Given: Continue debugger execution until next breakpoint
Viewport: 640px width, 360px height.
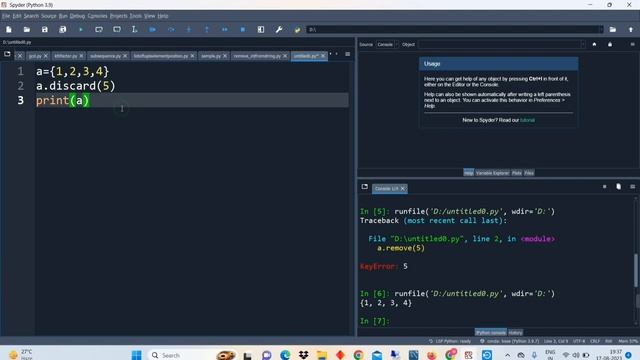Looking at the screenshot, I should click(224, 29).
